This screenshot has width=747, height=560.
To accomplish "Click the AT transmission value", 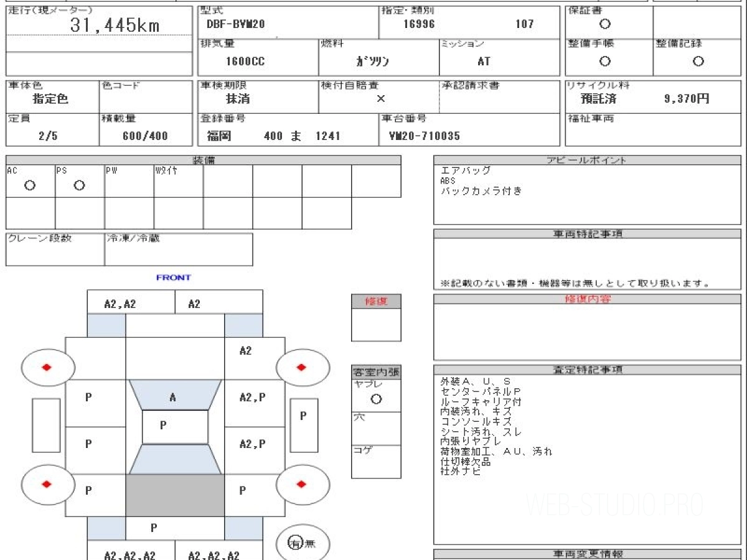I will 483,61.
